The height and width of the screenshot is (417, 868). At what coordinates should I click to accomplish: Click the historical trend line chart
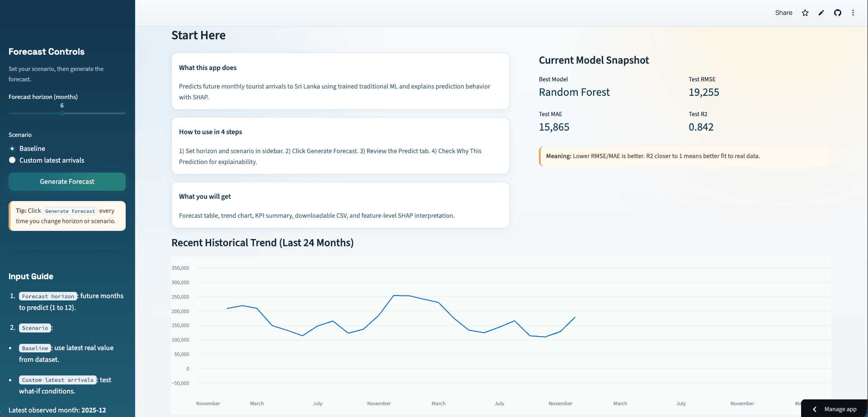pyautogui.click(x=501, y=334)
